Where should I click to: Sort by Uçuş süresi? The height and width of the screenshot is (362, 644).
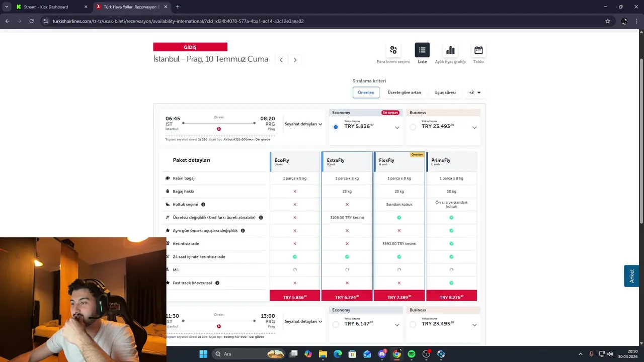pyautogui.click(x=445, y=93)
